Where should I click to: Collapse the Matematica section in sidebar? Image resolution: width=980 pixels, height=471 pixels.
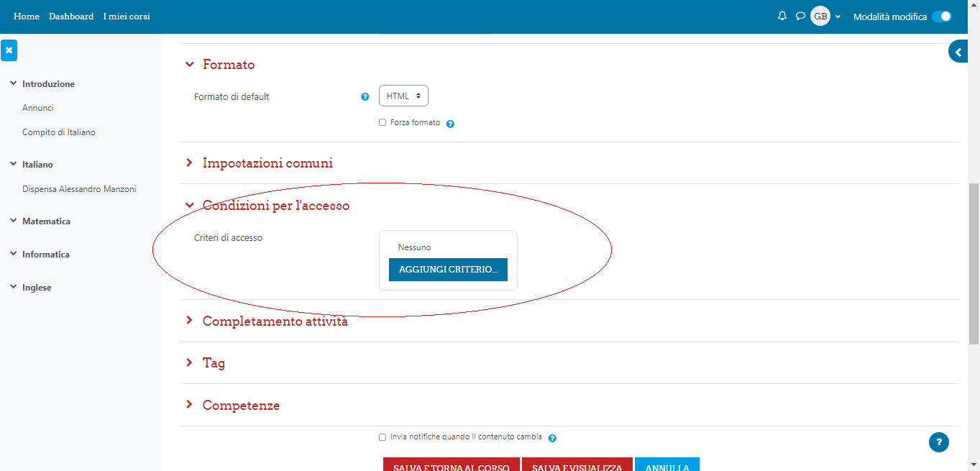[14, 221]
